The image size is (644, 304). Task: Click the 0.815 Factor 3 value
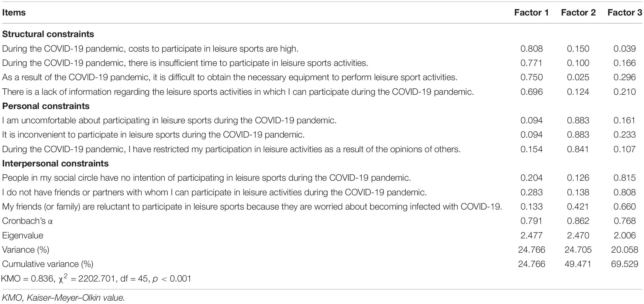coord(625,178)
